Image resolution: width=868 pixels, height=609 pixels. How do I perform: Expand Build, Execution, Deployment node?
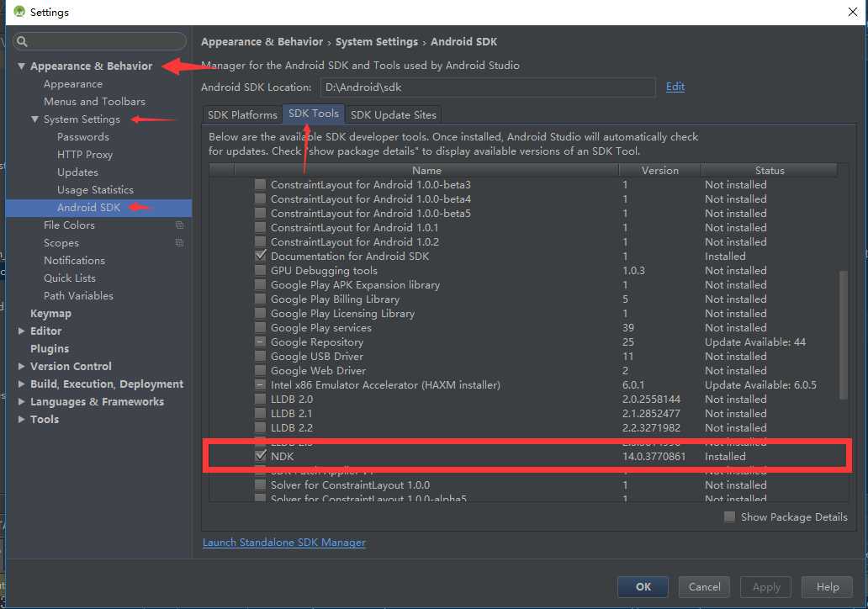[21, 384]
